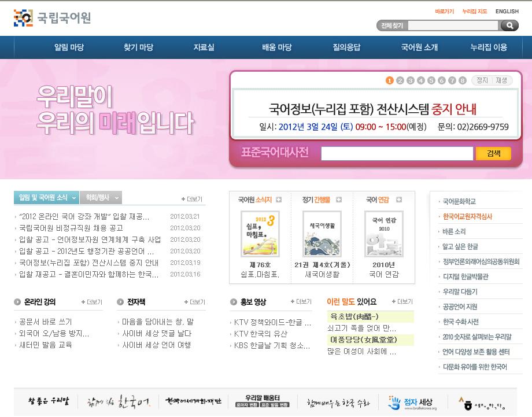
Task: Open the 질의응답 menu
Action: (x=346, y=47)
